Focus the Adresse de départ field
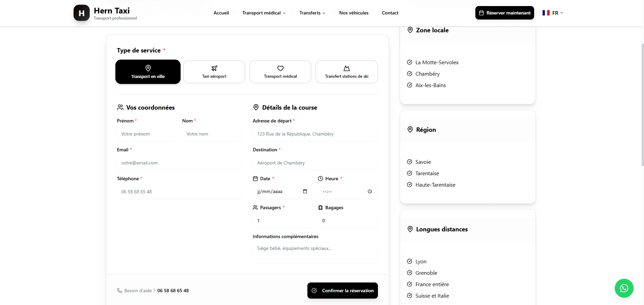644x305 pixels. click(315, 134)
